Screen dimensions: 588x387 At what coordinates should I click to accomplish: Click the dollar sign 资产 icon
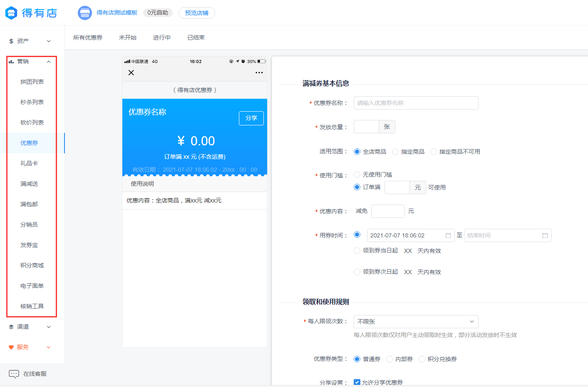coord(11,41)
